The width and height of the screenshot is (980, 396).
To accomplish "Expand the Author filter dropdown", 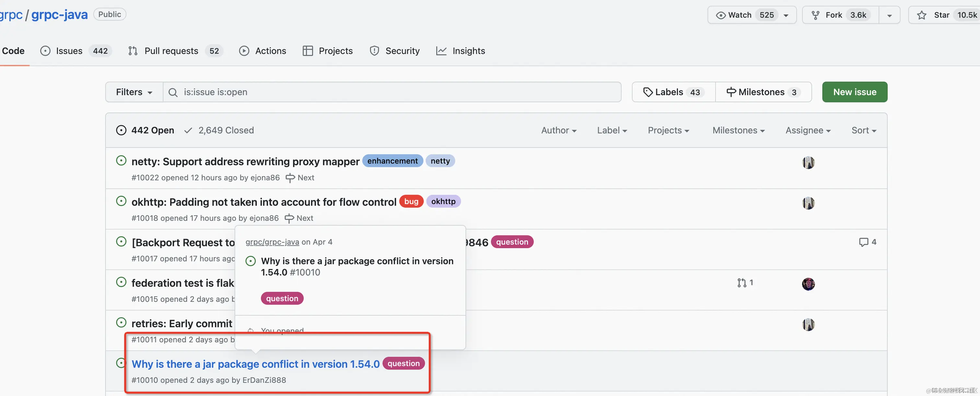I will pos(558,130).
